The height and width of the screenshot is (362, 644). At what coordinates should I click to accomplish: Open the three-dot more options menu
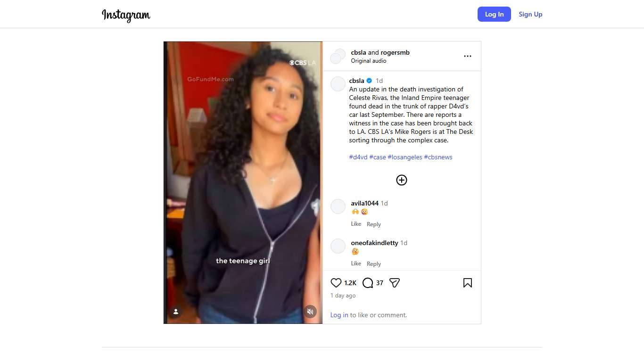click(467, 56)
